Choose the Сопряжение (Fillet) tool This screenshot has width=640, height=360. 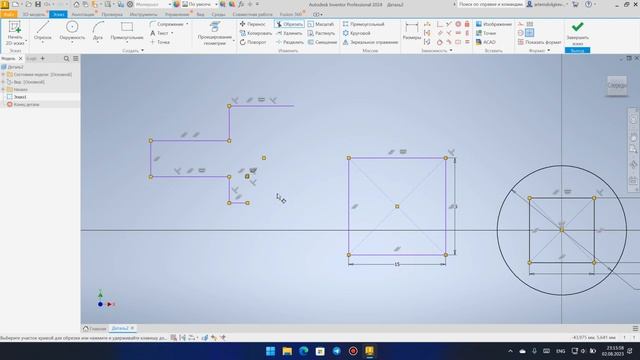point(166,24)
